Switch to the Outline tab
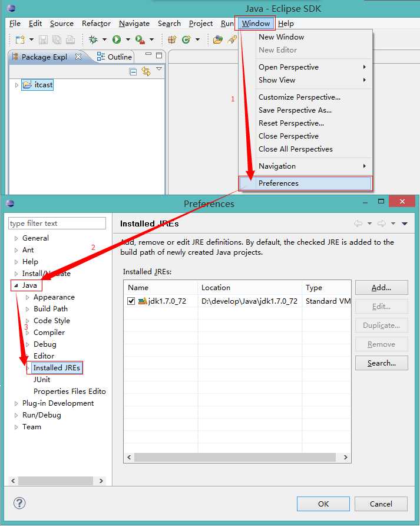Image resolution: width=420 pixels, height=526 pixels. [x=114, y=57]
